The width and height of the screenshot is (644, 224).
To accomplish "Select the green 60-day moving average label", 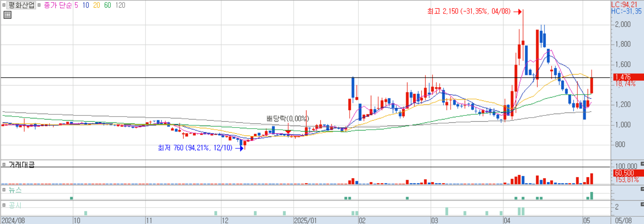I will click(x=108, y=5).
